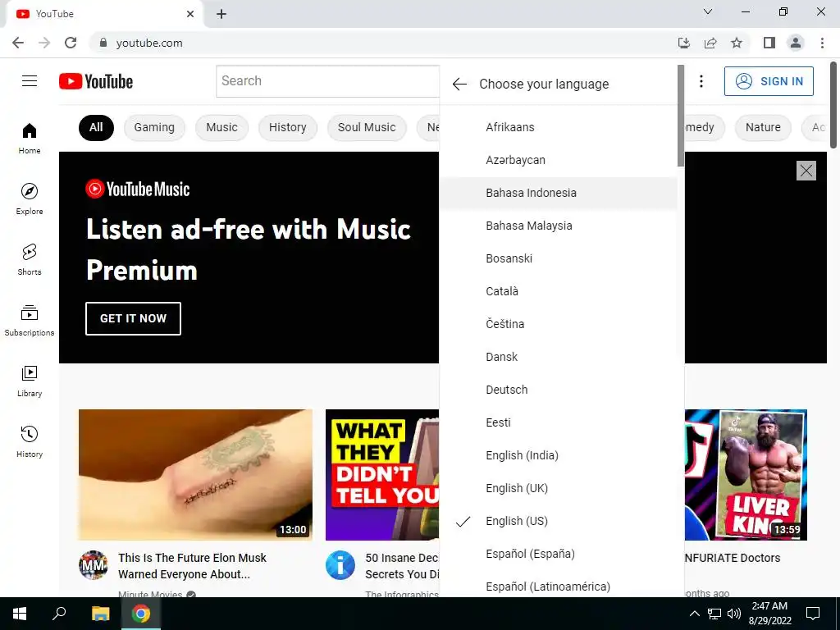Click SIGN IN button
This screenshot has width=840, height=630.
pyautogui.click(x=769, y=81)
